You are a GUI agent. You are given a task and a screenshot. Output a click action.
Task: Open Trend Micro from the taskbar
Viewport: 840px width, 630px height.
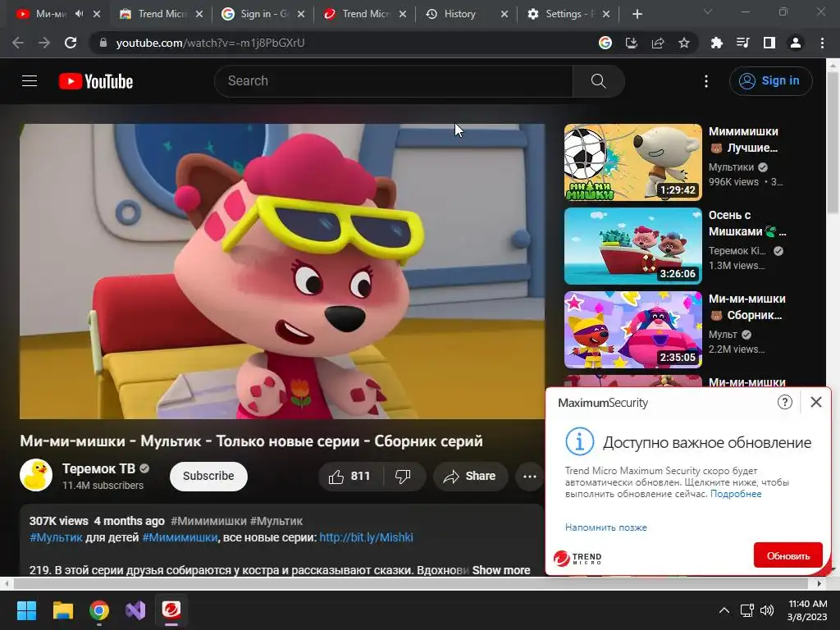[171, 610]
